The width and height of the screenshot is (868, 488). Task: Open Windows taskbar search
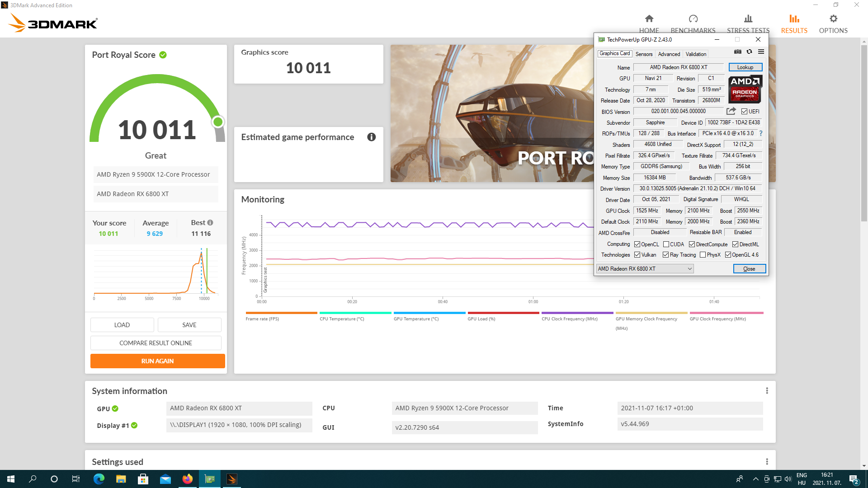coord(33,479)
